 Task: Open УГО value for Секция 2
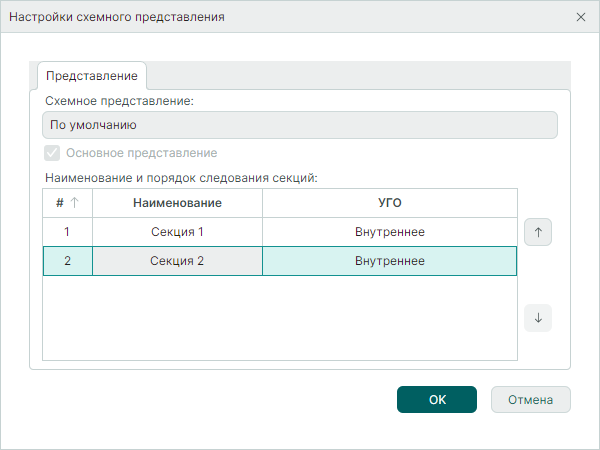point(389,261)
